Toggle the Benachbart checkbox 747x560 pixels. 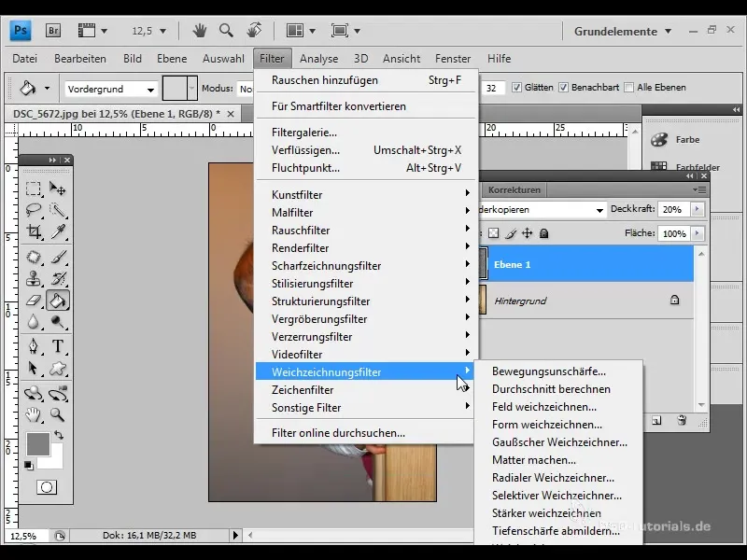[x=563, y=87]
